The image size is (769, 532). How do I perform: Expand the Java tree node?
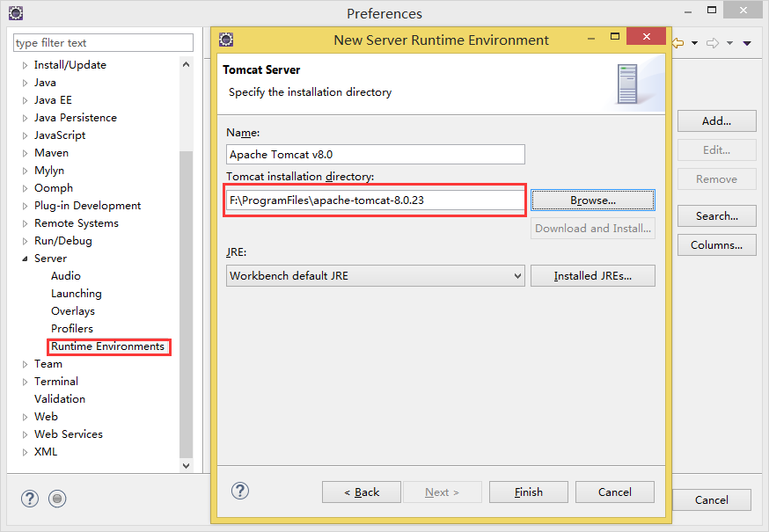coord(25,83)
